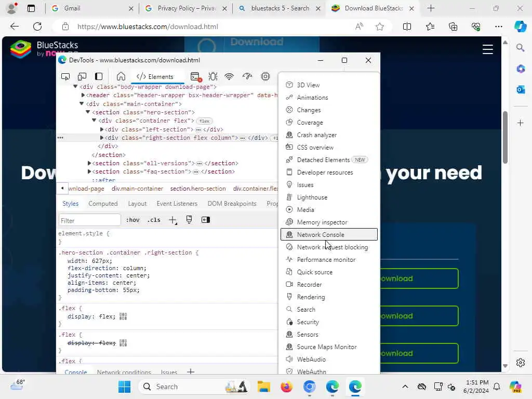
Task: Toggle the .cls element classes panel
Action: (x=154, y=220)
